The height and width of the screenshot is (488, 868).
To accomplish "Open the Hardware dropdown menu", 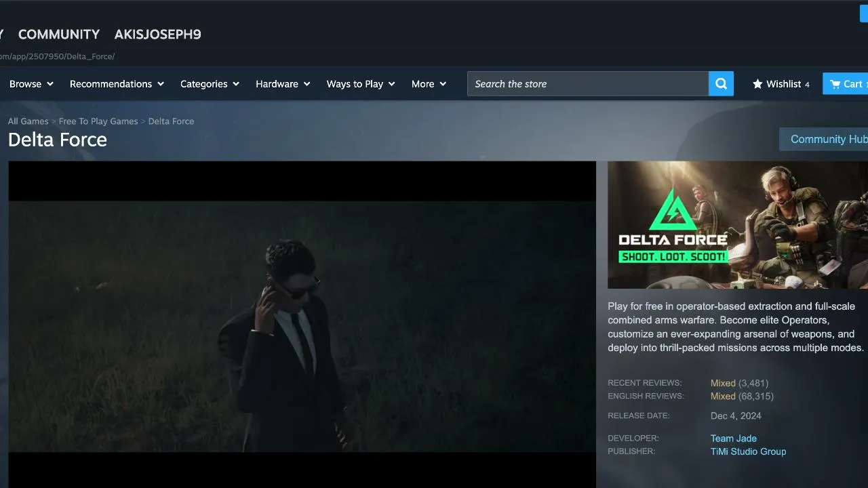I will tap(283, 84).
